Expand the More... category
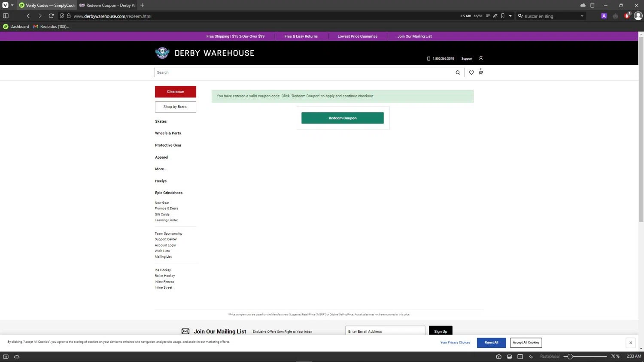 pyautogui.click(x=161, y=169)
